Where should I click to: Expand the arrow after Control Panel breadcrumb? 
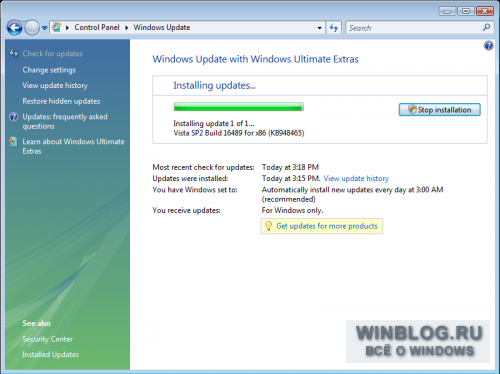tap(127, 28)
